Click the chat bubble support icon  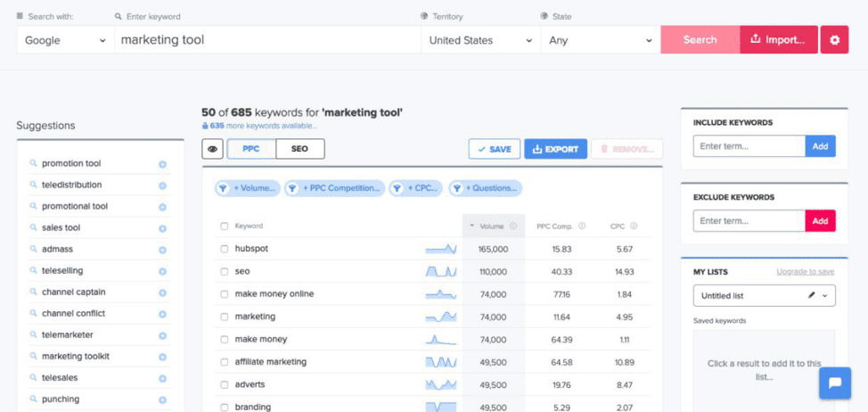click(834, 383)
